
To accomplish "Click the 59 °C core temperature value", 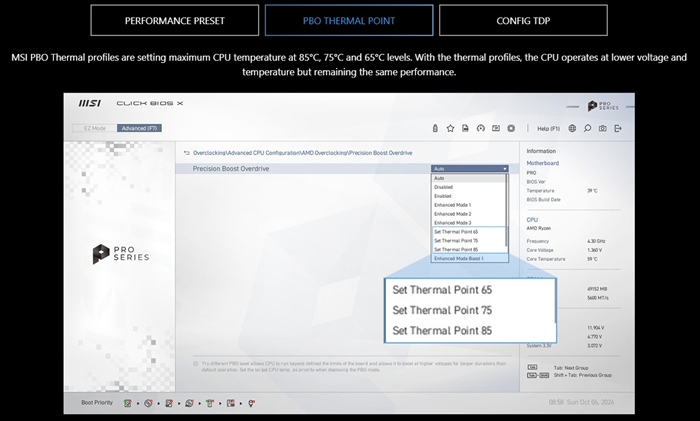I will [x=592, y=259].
